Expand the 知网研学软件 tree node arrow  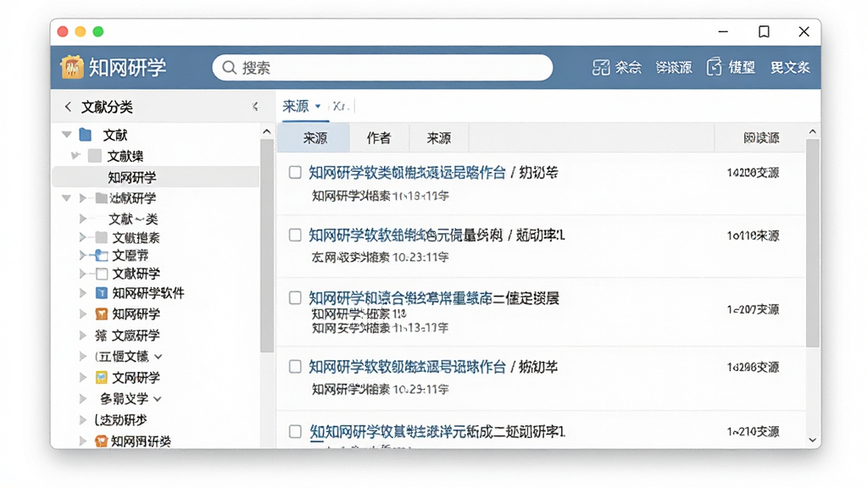(x=83, y=292)
